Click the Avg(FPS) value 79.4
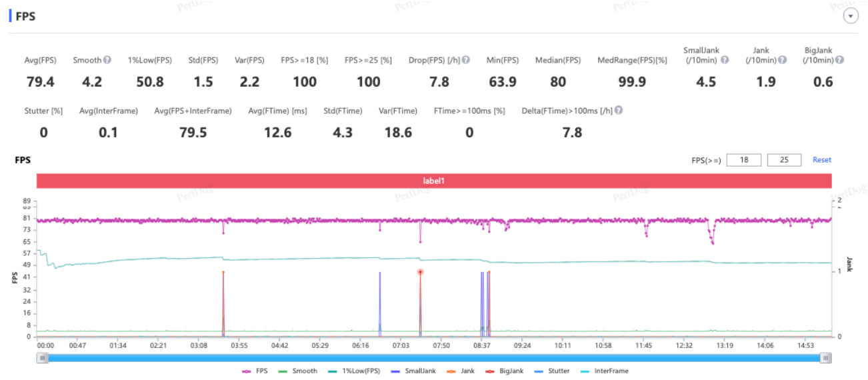Screen dimensions: 868x380 coord(40,82)
